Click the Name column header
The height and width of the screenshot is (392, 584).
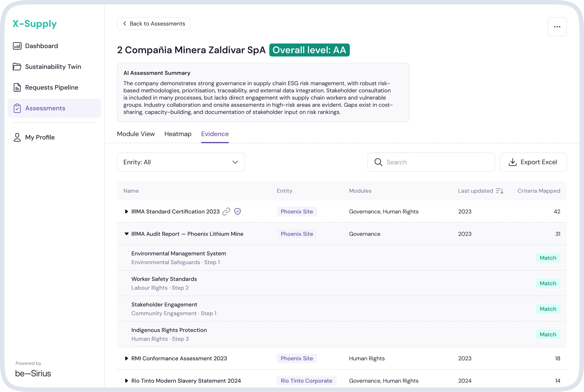[x=131, y=191]
